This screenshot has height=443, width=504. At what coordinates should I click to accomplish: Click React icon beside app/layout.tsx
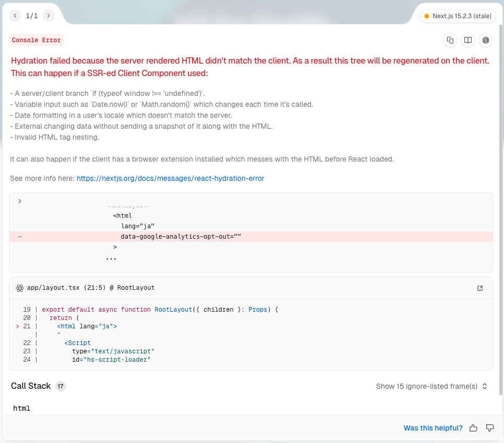click(x=20, y=288)
